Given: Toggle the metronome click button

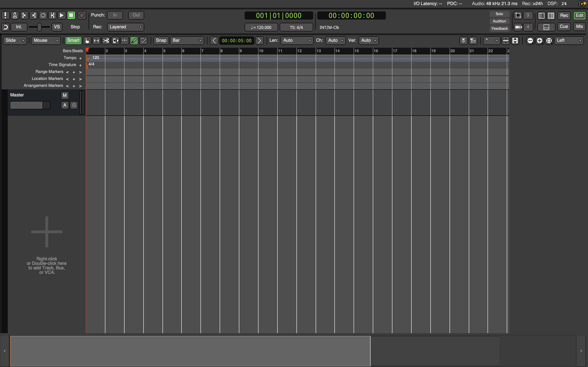Looking at the screenshot, I should pyautogui.click(x=15, y=15).
